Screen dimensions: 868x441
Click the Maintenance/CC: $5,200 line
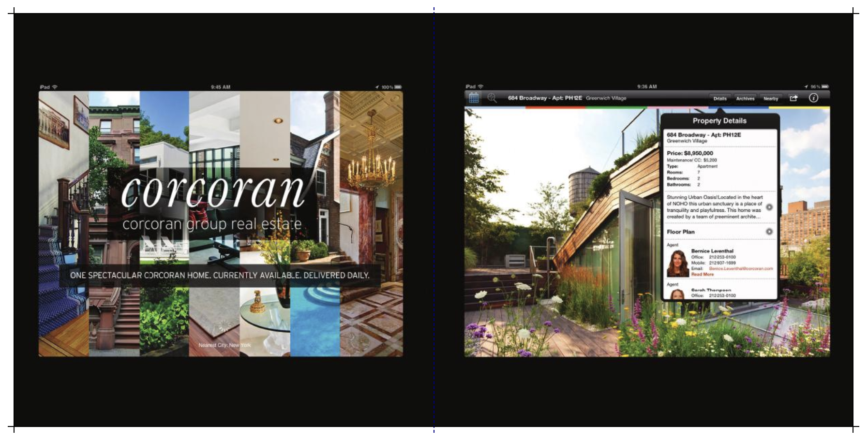pos(691,160)
